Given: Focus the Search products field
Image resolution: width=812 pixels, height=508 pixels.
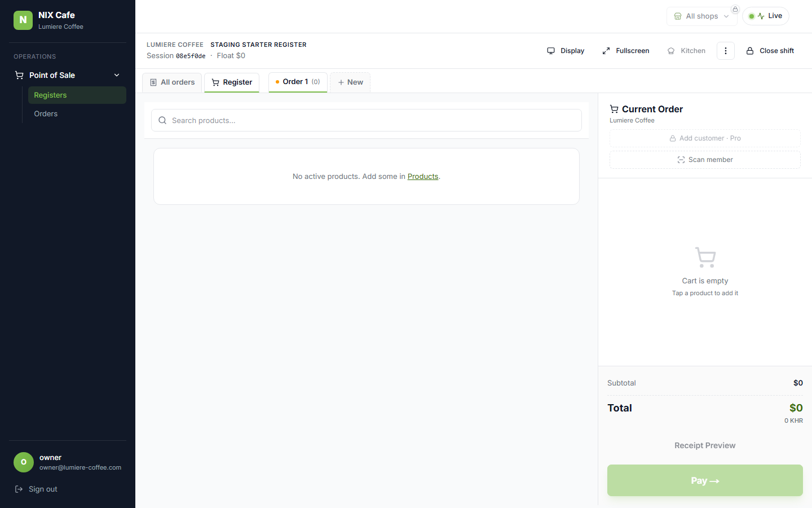Looking at the screenshot, I should coord(367,120).
